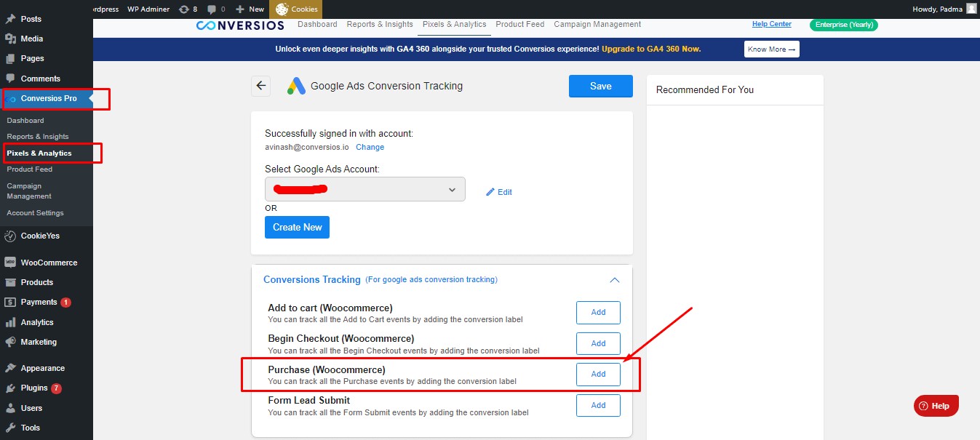Open the Campaign Management header tab
Viewport: 980px width, 440px height.
[x=597, y=24]
